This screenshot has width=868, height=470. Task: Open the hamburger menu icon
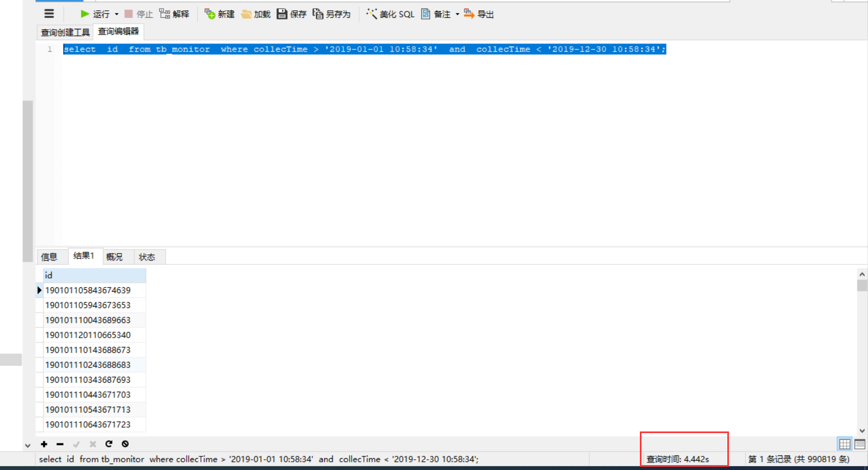(49, 14)
